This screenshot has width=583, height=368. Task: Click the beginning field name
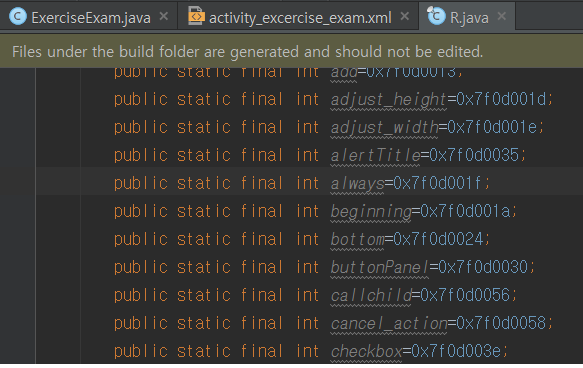371,212
